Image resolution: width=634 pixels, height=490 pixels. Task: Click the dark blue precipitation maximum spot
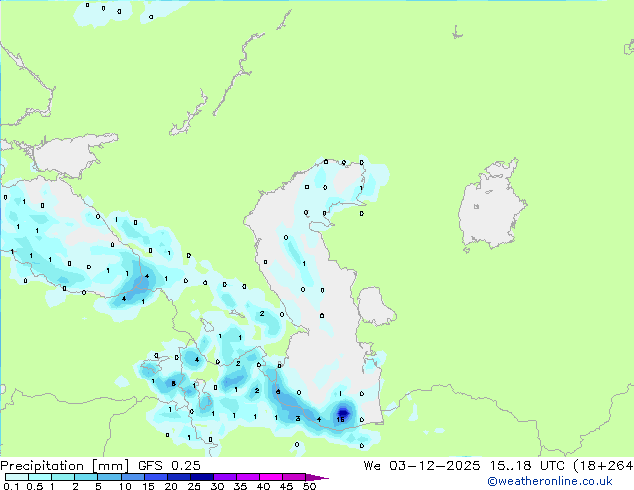tap(343, 412)
